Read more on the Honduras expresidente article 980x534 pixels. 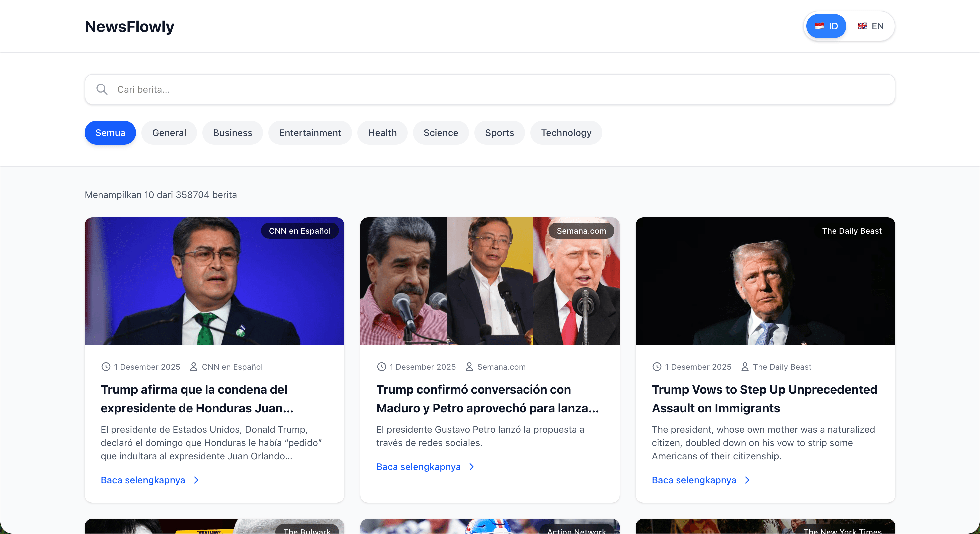pyautogui.click(x=150, y=480)
